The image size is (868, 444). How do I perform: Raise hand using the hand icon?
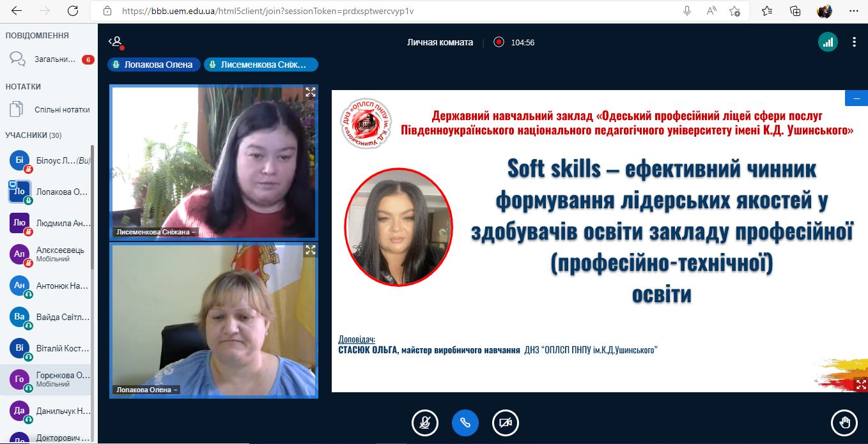pos(844,422)
